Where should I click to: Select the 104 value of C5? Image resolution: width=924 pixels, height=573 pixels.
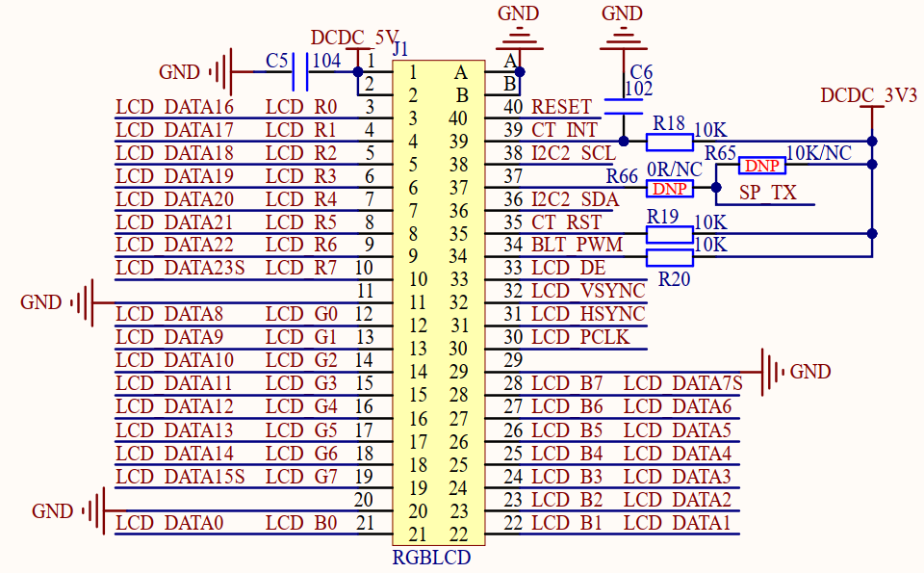[x=326, y=60]
